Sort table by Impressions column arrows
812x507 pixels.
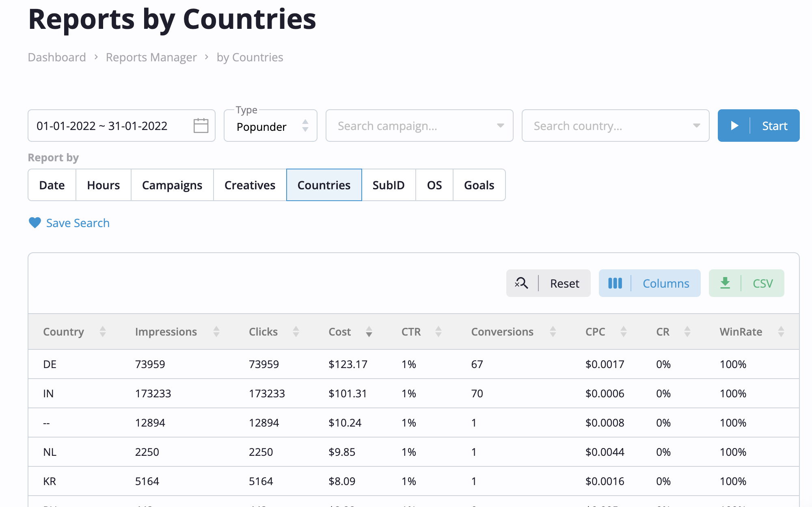click(216, 331)
